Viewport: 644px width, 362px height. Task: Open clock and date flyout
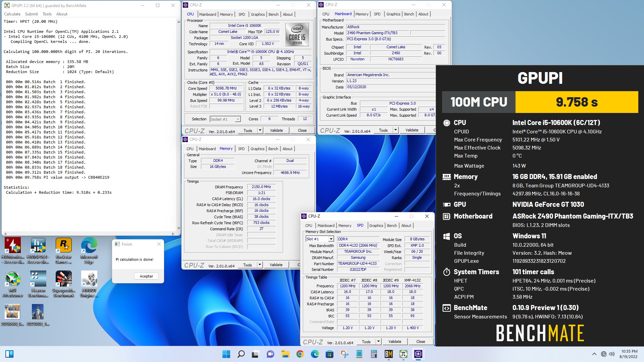pyautogui.click(x=629, y=354)
